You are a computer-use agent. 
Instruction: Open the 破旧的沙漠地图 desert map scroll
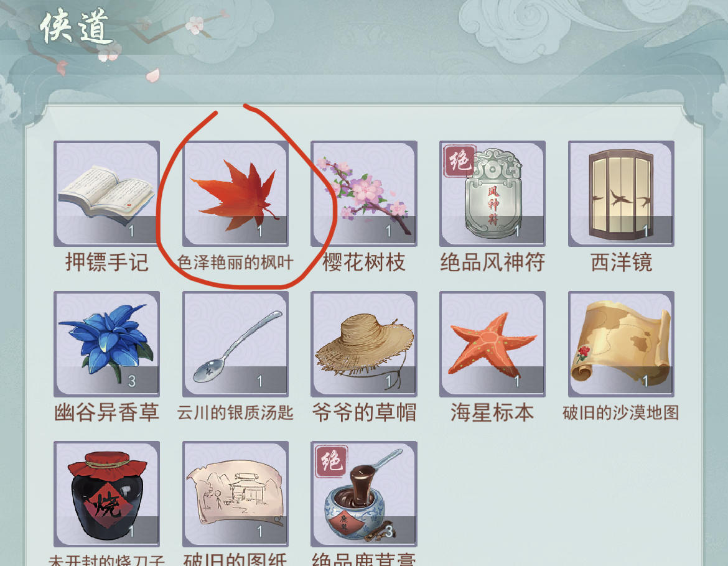[x=621, y=344]
